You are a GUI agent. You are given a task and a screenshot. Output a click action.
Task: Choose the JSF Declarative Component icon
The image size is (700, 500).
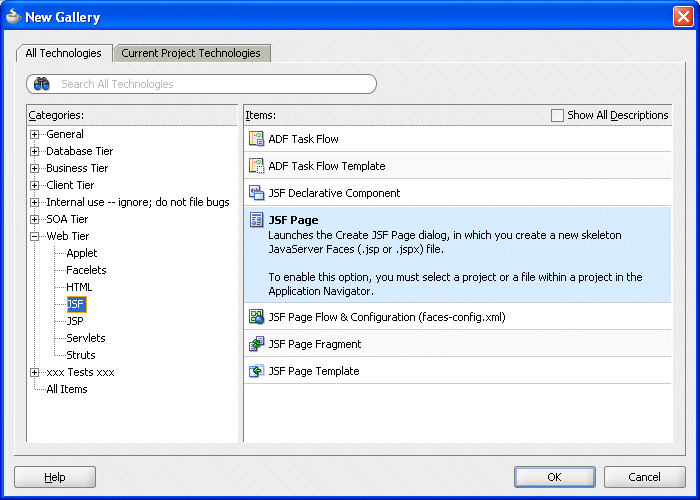point(256,193)
